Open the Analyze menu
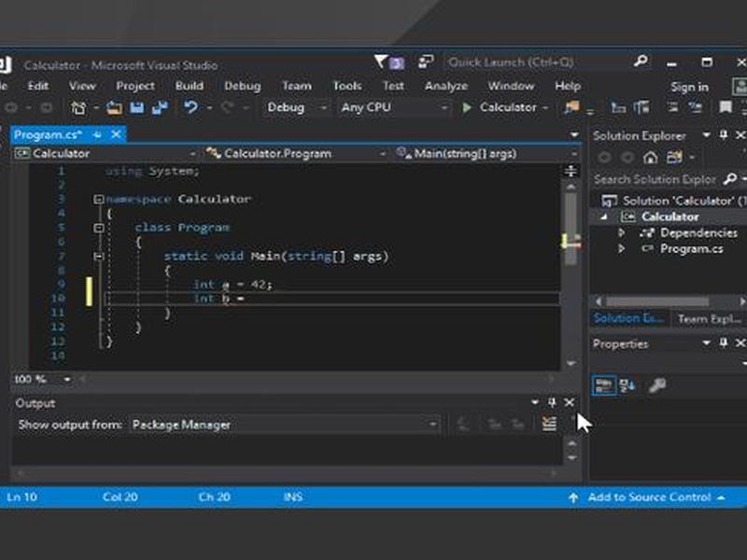Screen dimensions: 747x560 pyautogui.click(x=446, y=86)
